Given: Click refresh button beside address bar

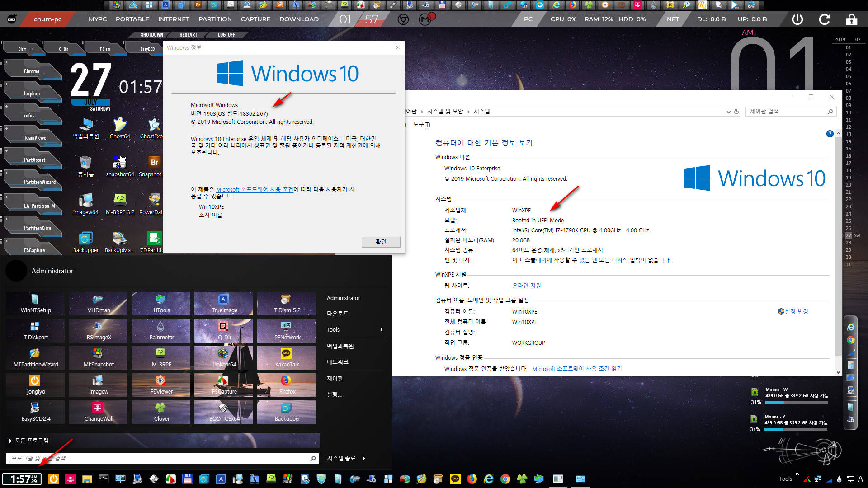Looking at the screenshot, I should 736,112.
